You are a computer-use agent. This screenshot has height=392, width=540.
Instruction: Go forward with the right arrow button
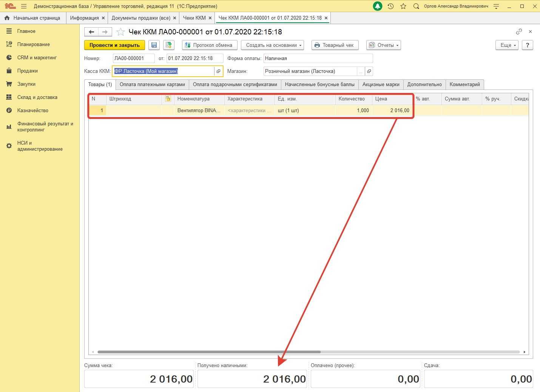point(105,32)
